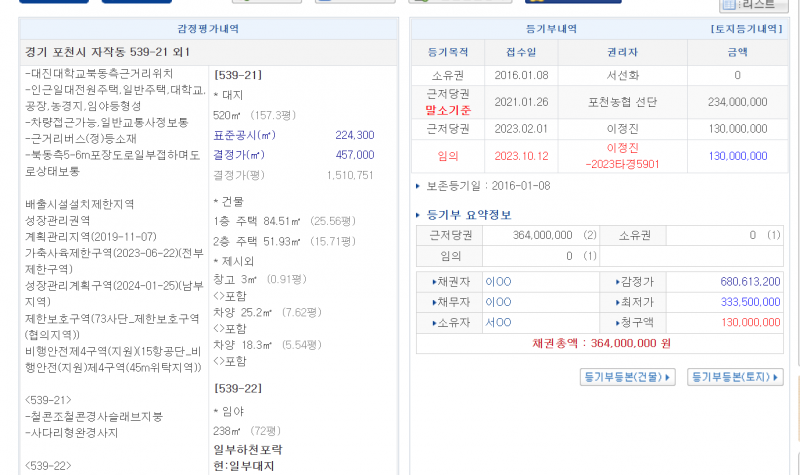Click arrow bullet beside 보존등기일
This screenshot has width=800, height=475.
[x=418, y=186]
